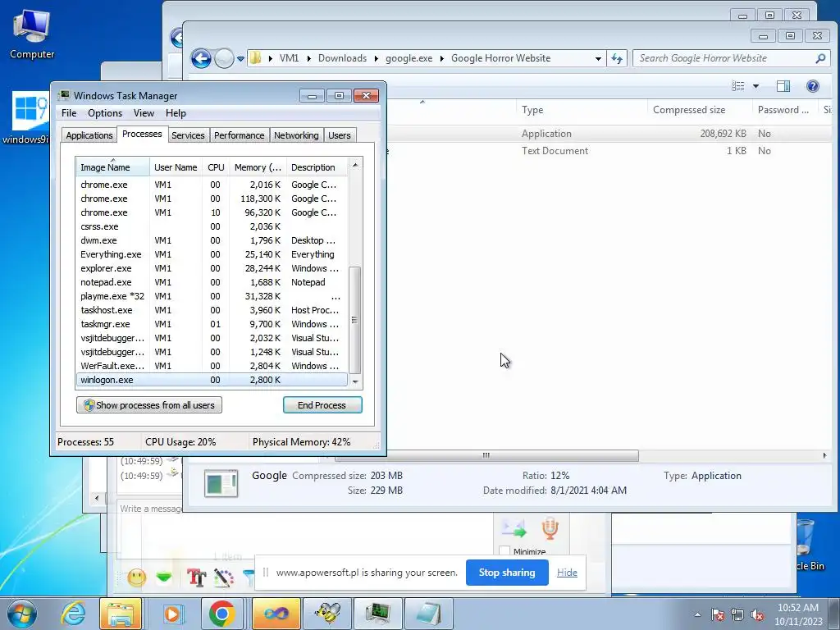Open the address bar history dropdown
The height and width of the screenshot is (630, 840).
coord(598,58)
